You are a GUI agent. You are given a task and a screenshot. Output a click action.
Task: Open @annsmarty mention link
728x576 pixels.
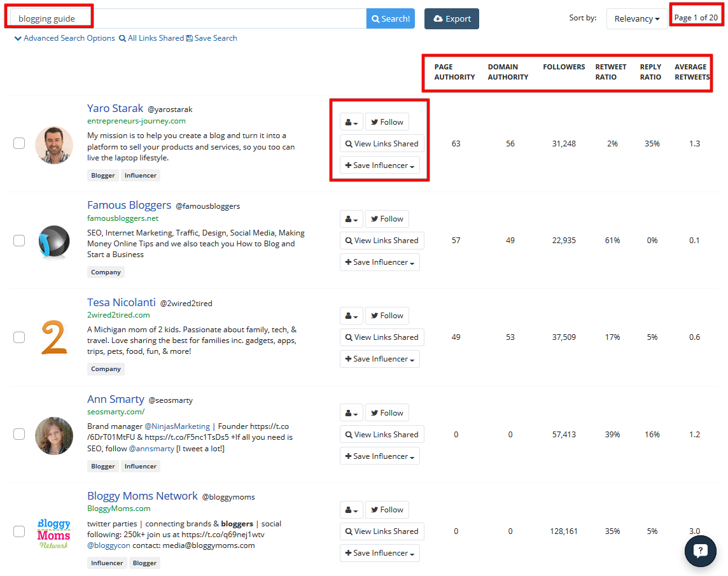(x=151, y=449)
